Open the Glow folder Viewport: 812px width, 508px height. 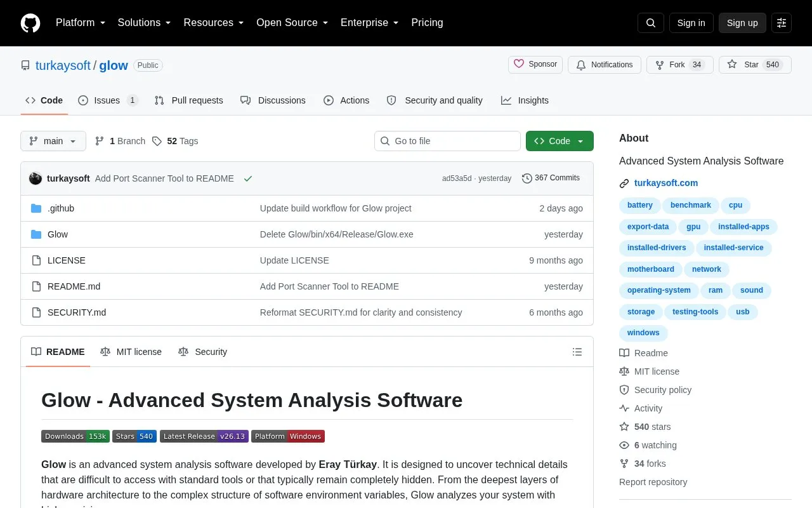tap(58, 234)
